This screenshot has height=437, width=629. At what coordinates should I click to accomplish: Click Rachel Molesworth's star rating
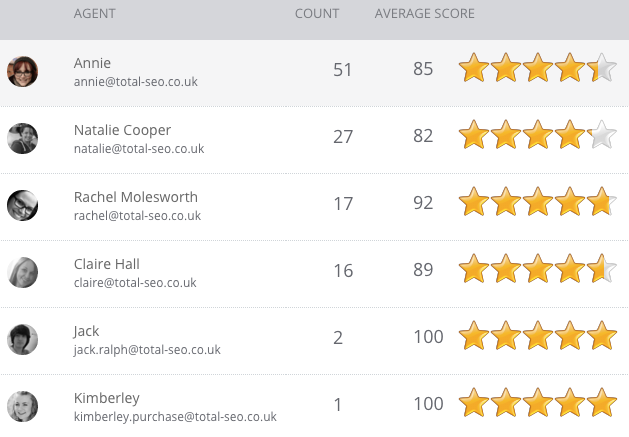pos(537,203)
